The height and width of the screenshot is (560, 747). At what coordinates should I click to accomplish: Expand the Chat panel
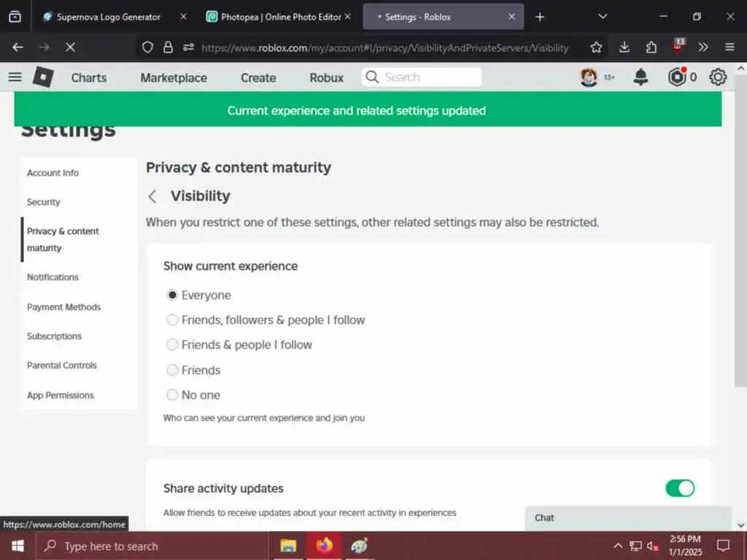coord(628,518)
